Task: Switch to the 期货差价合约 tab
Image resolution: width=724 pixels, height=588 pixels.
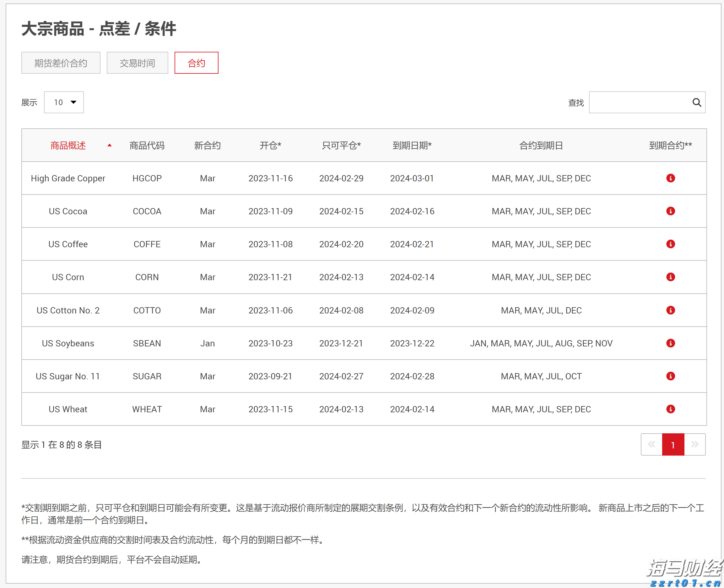Action: click(61, 63)
